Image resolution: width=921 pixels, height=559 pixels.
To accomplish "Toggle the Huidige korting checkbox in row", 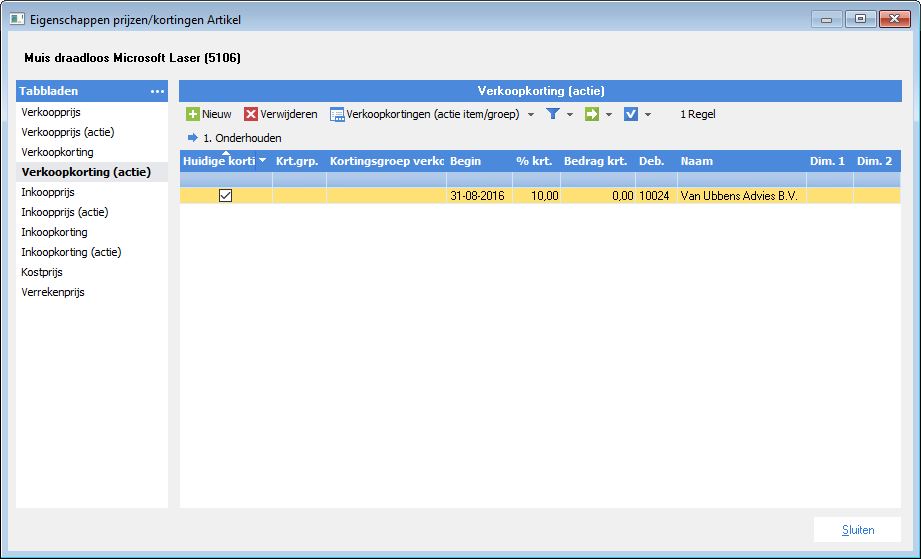I will [x=226, y=196].
